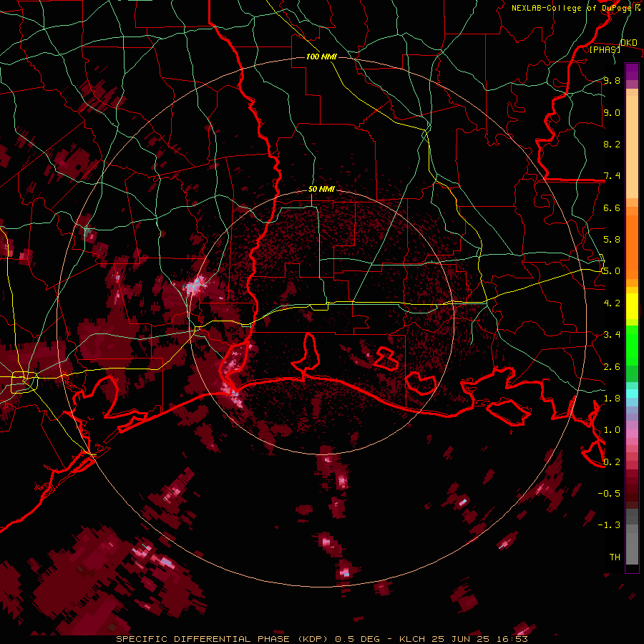Click the 0.2 value on color scale

(612, 462)
